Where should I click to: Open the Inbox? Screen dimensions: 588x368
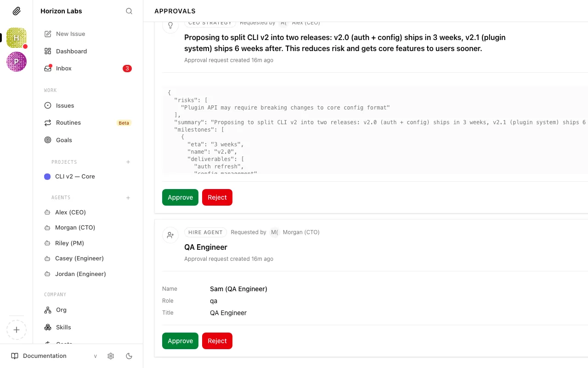tap(88, 69)
